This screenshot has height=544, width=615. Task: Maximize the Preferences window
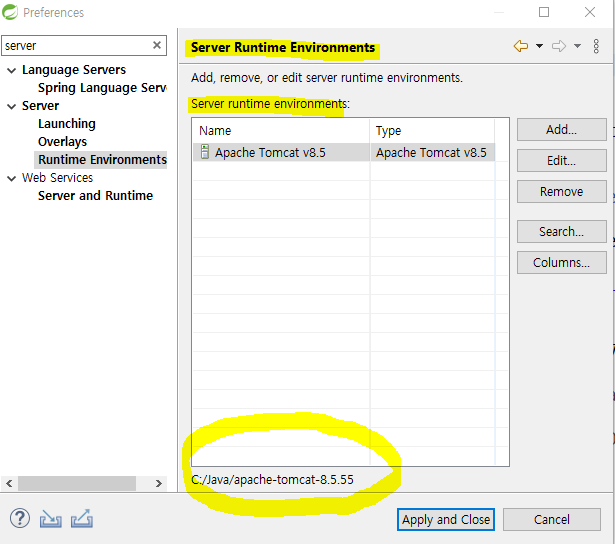[x=544, y=12]
